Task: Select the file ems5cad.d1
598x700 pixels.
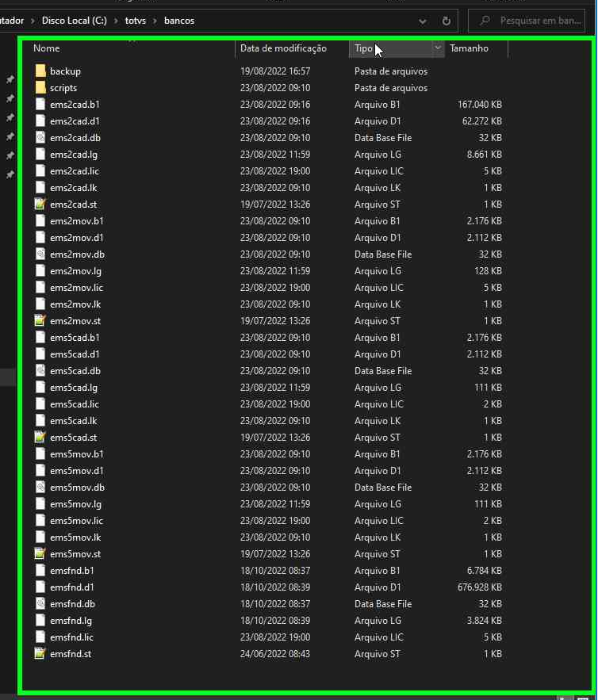Action: pyautogui.click(x=75, y=354)
